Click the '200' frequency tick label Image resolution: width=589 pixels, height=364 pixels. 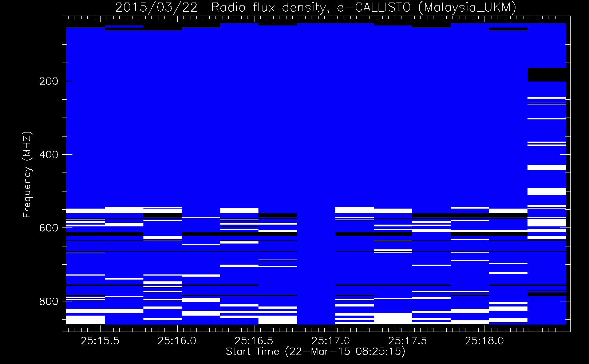click(49, 81)
